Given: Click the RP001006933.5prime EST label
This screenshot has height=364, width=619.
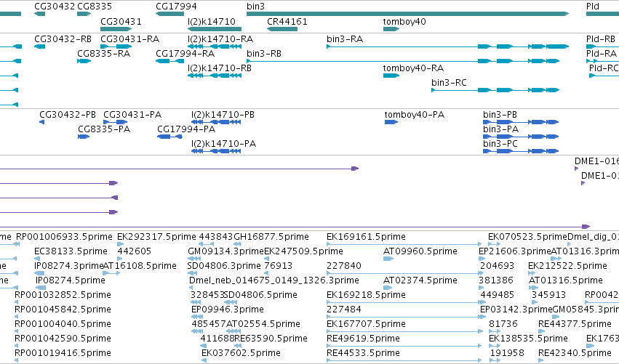Looking at the screenshot, I should coord(64,237).
